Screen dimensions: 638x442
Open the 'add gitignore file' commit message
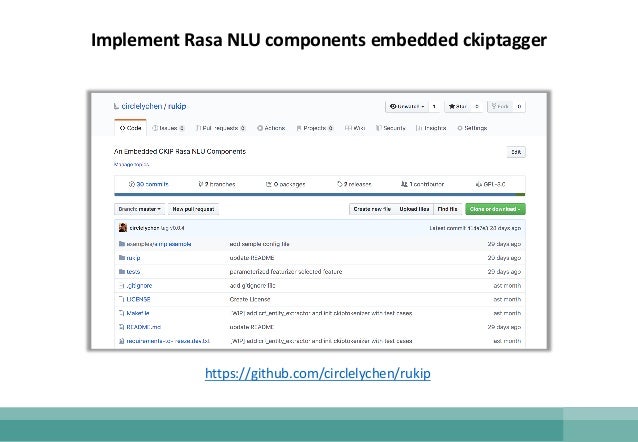[252, 286]
